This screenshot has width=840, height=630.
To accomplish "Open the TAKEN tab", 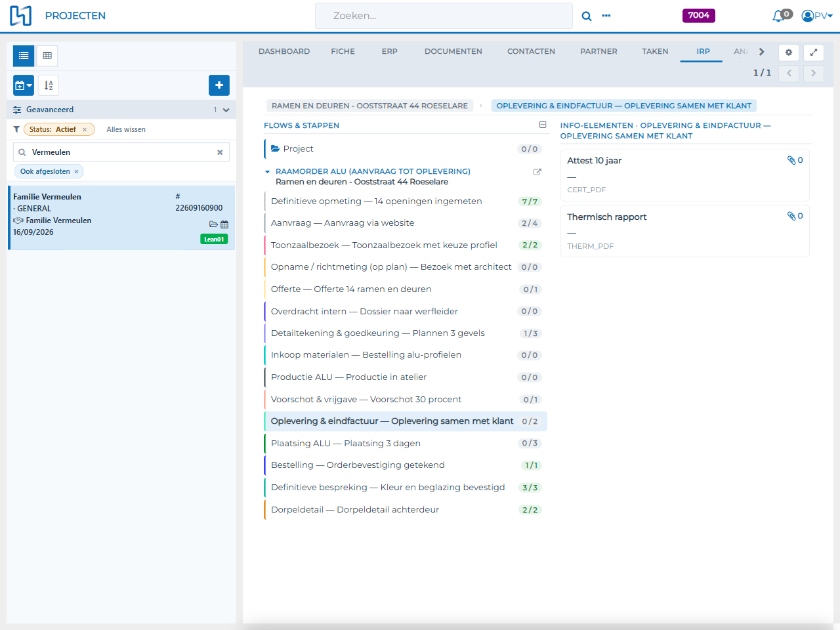I will (655, 51).
